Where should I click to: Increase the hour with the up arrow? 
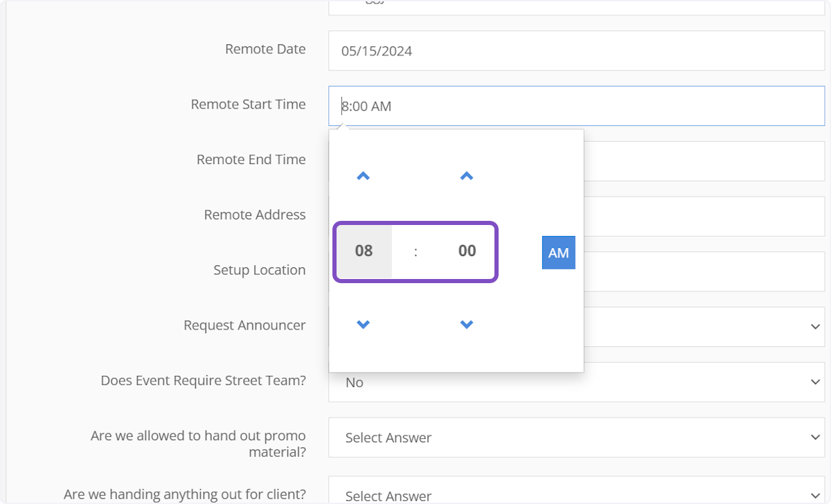coord(363,177)
